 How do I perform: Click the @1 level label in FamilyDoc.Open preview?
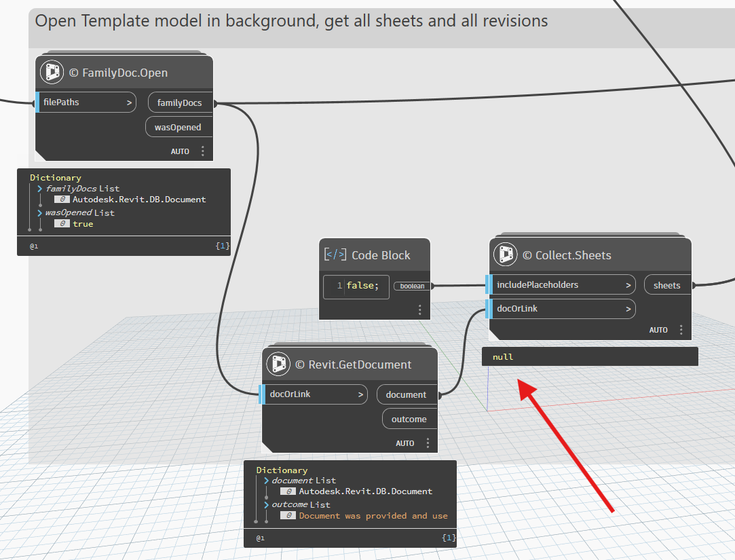coord(34,246)
